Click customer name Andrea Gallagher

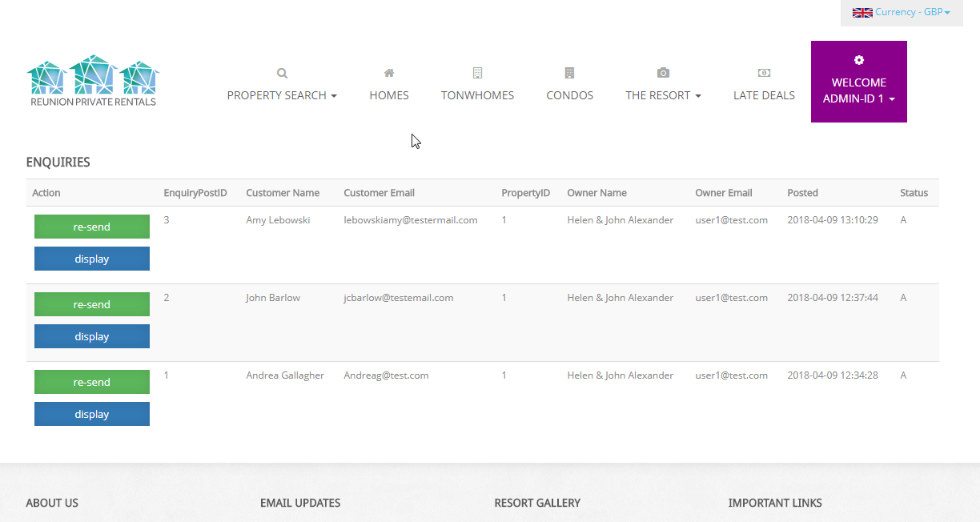point(285,375)
